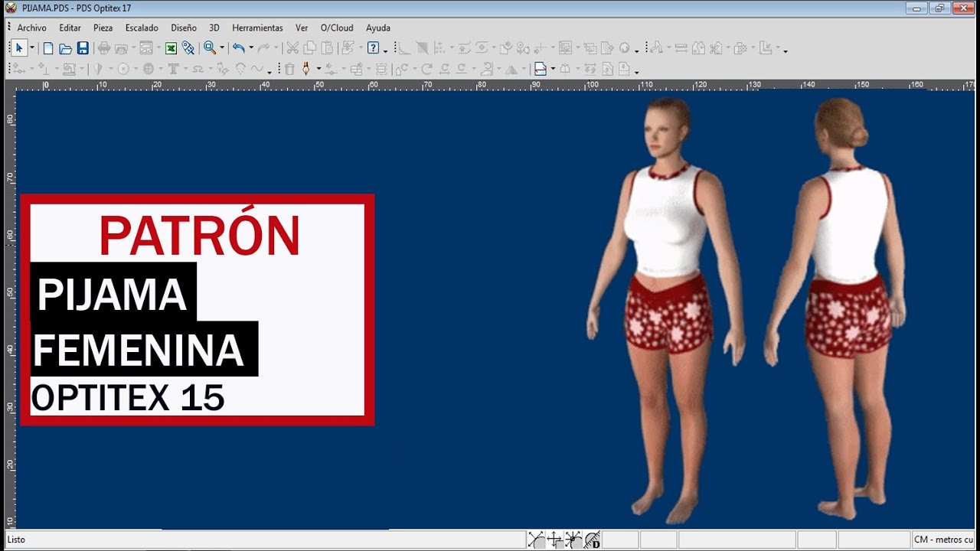
Task: Export to Excel with green icon
Action: tap(171, 48)
